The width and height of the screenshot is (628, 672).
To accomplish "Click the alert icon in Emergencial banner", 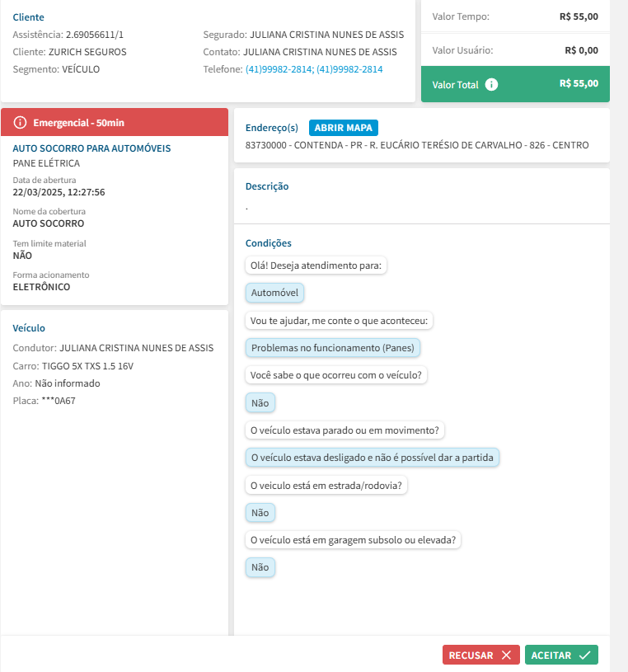I will pos(21,122).
